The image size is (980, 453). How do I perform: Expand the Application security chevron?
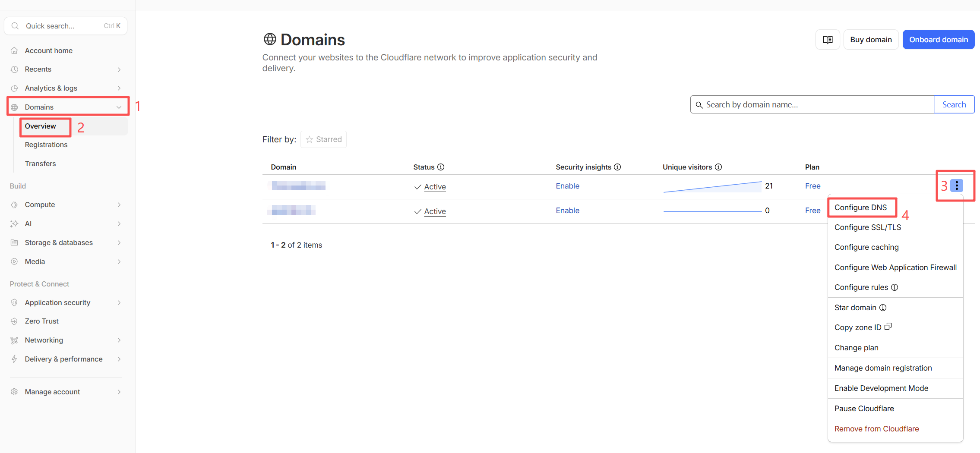click(x=119, y=302)
